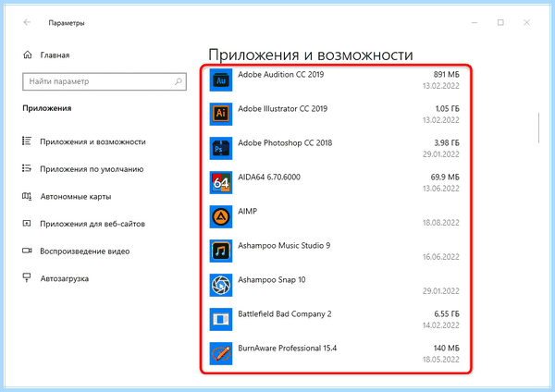The width and height of the screenshot is (555, 392).
Task: Click the Adobe Illustrator Ai icon
Action: (221, 114)
